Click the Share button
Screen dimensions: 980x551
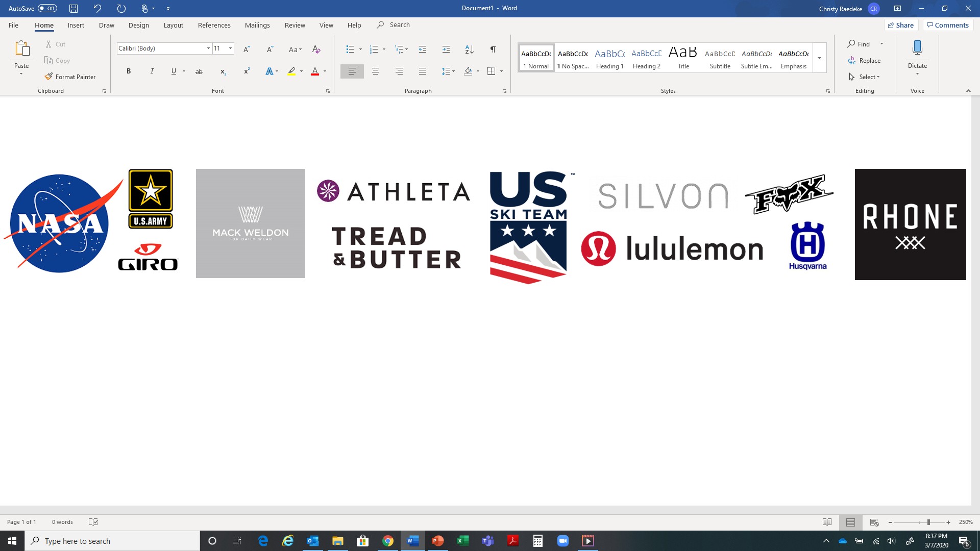pyautogui.click(x=901, y=25)
